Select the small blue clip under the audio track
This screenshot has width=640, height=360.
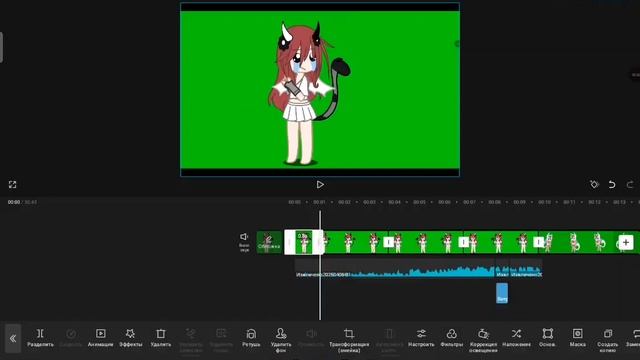click(x=502, y=293)
